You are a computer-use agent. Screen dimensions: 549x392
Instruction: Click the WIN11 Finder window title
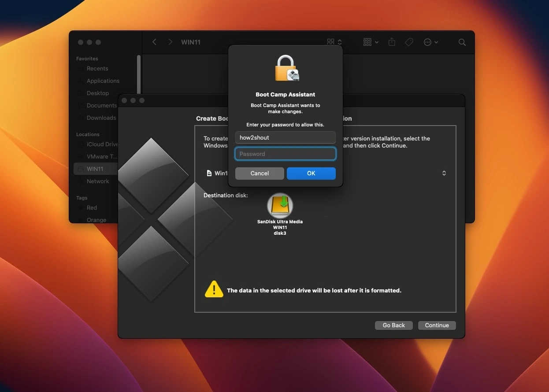(191, 42)
